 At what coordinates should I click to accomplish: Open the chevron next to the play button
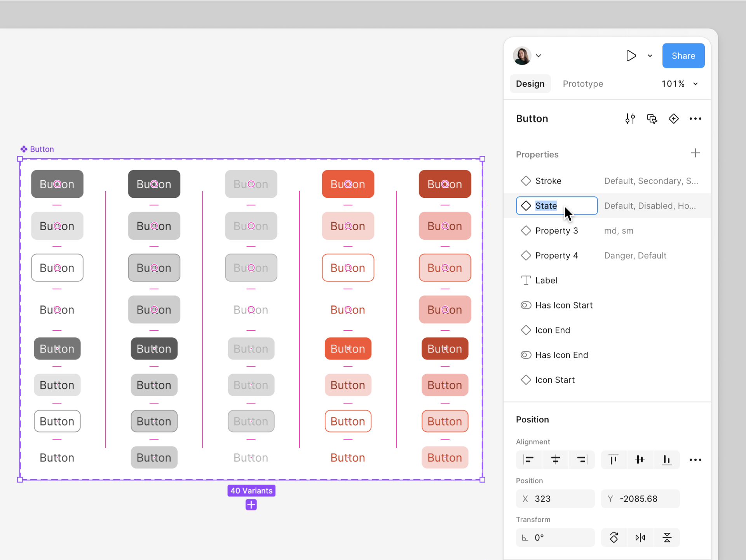point(650,56)
